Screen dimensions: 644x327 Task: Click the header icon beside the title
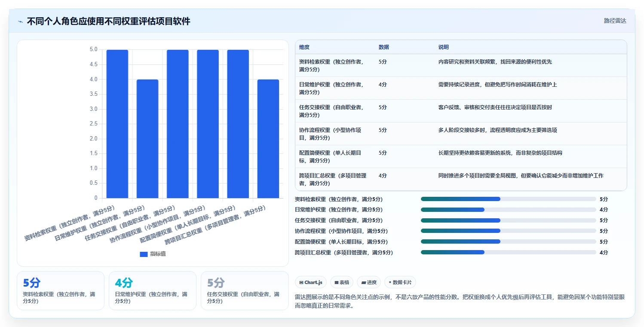click(20, 21)
